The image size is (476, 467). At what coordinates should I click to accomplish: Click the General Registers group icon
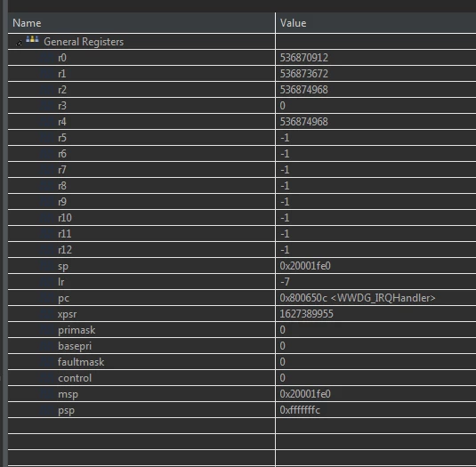(x=32, y=40)
